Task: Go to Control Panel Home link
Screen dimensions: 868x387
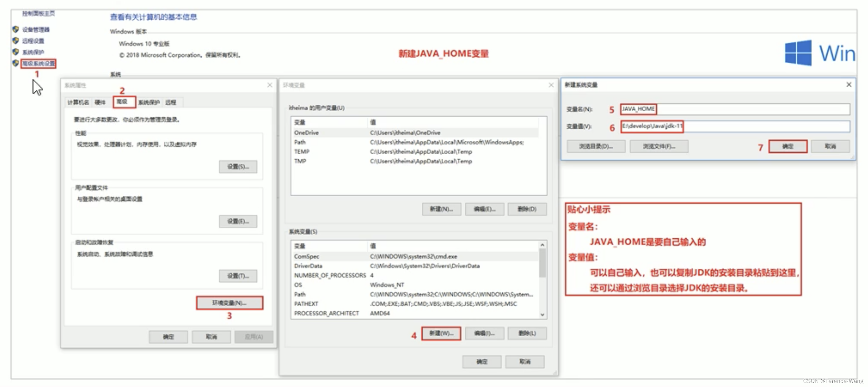Action: 38,14
